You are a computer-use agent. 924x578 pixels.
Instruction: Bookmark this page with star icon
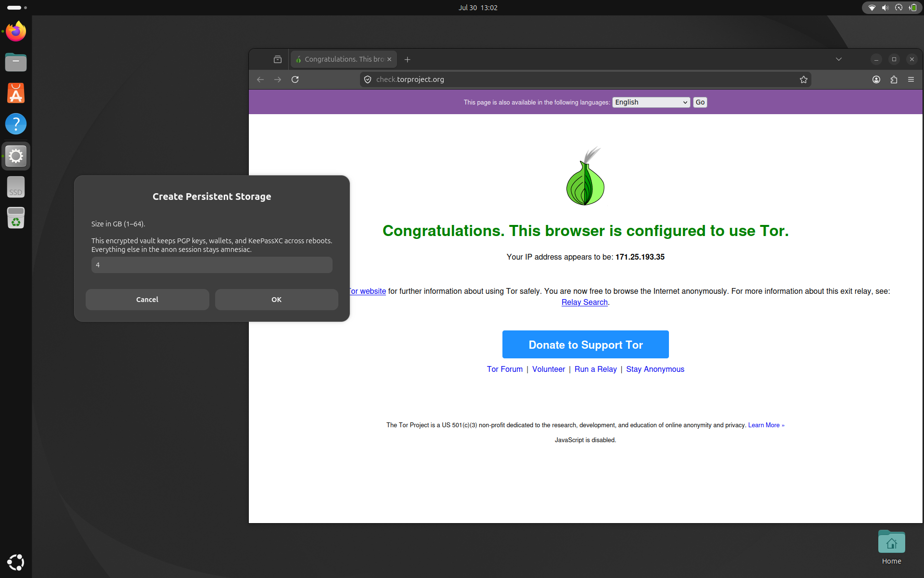(x=804, y=79)
